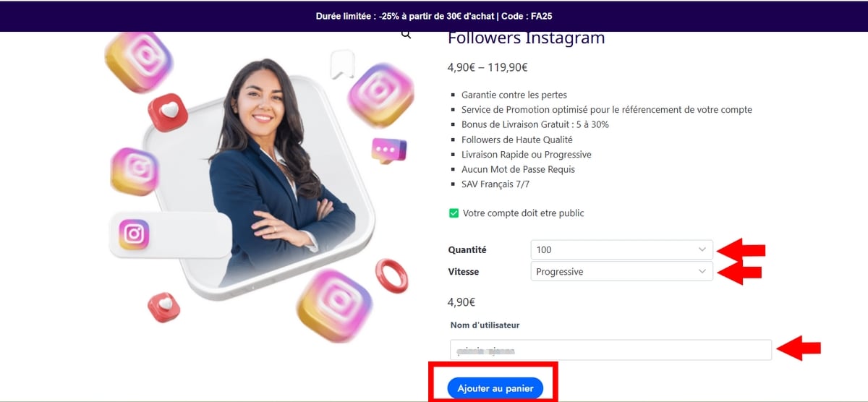Click the Instagram logo on the white card
The height and width of the screenshot is (402, 868).
coord(134,234)
